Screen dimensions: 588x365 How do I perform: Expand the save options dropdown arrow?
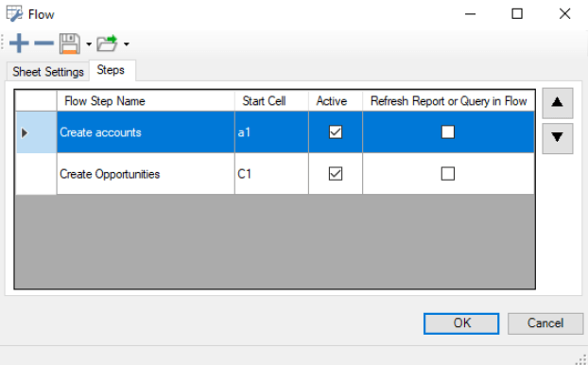(89, 44)
